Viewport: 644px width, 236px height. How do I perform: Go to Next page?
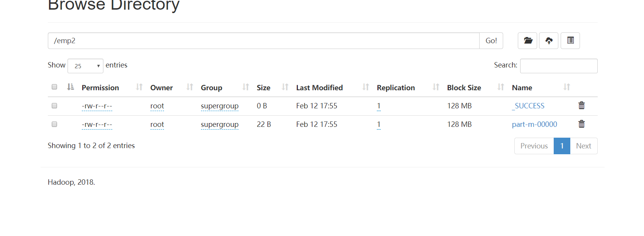tap(583, 146)
